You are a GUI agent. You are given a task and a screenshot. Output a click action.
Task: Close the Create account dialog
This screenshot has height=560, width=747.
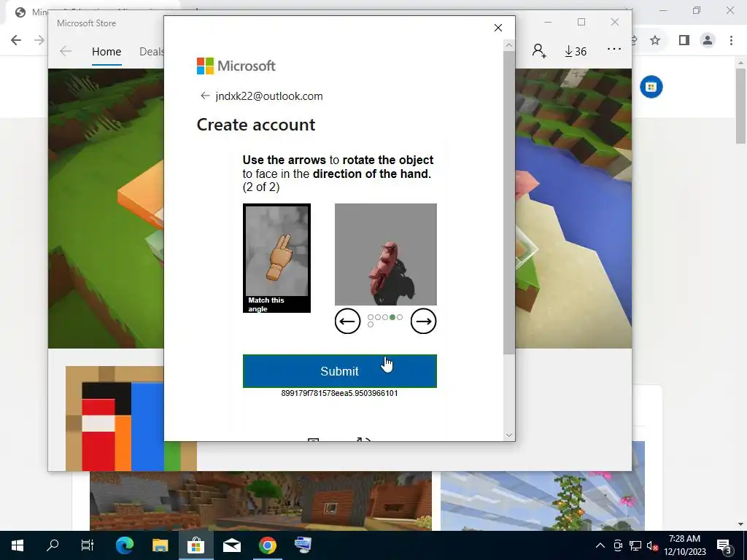tap(498, 28)
